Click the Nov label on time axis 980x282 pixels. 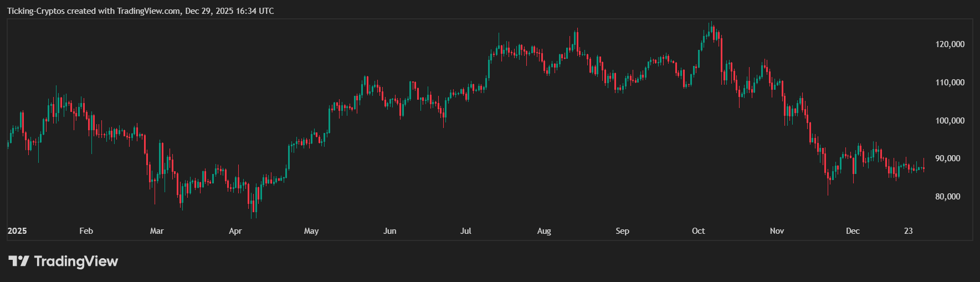[777, 231]
